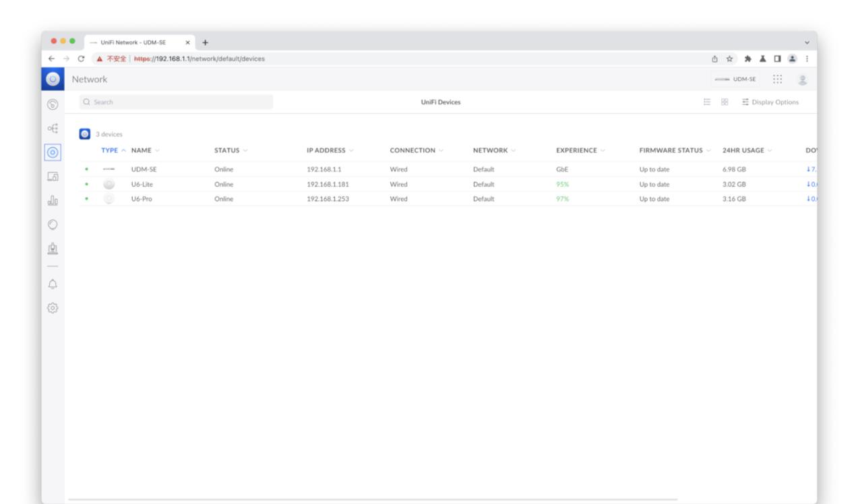This screenshot has width=856, height=504.
Task: Click the bell notifications icon in sidebar
Action: [53, 284]
